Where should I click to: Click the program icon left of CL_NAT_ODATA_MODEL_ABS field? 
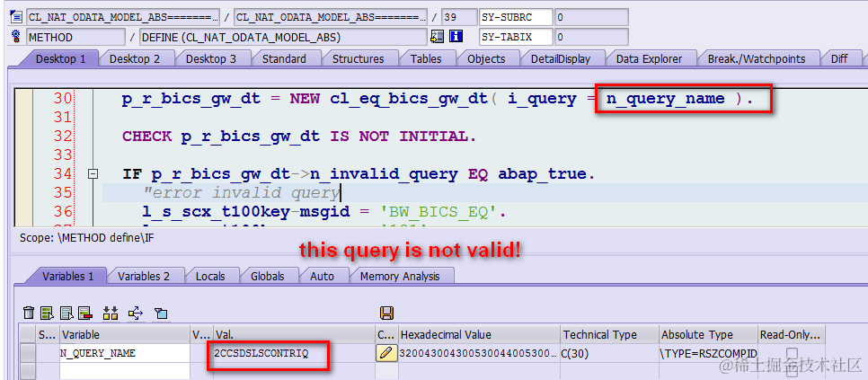coord(16,17)
